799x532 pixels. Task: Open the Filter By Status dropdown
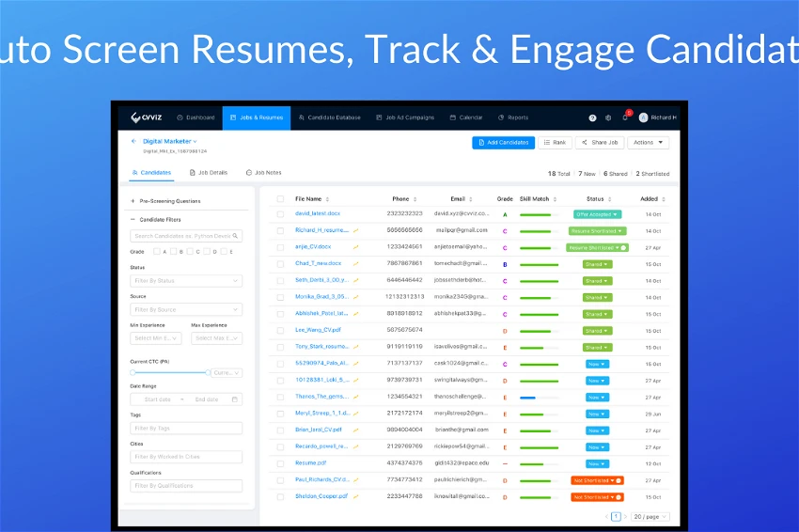coord(186,281)
